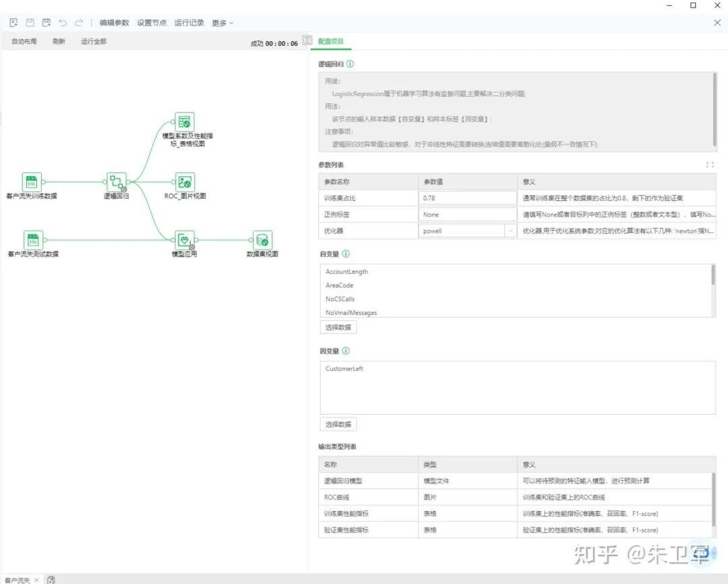Click 选择数据 button under 自变量
Viewport: 728px width, 584px height.
click(338, 327)
